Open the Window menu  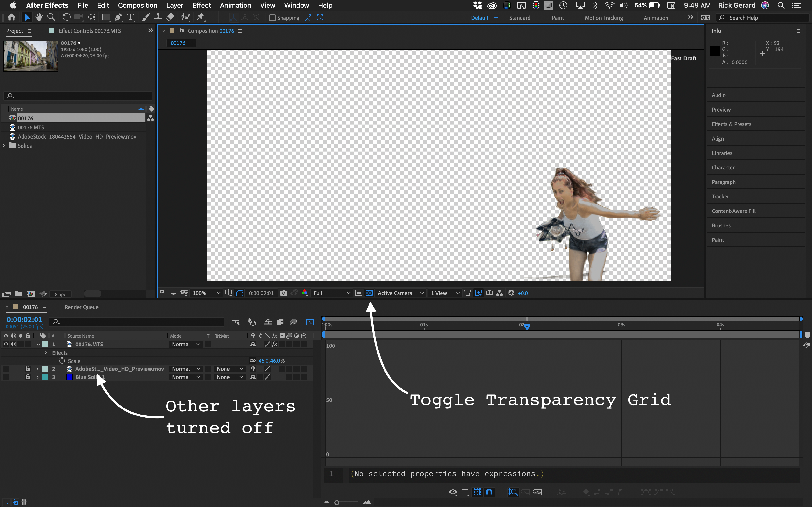tap(296, 5)
